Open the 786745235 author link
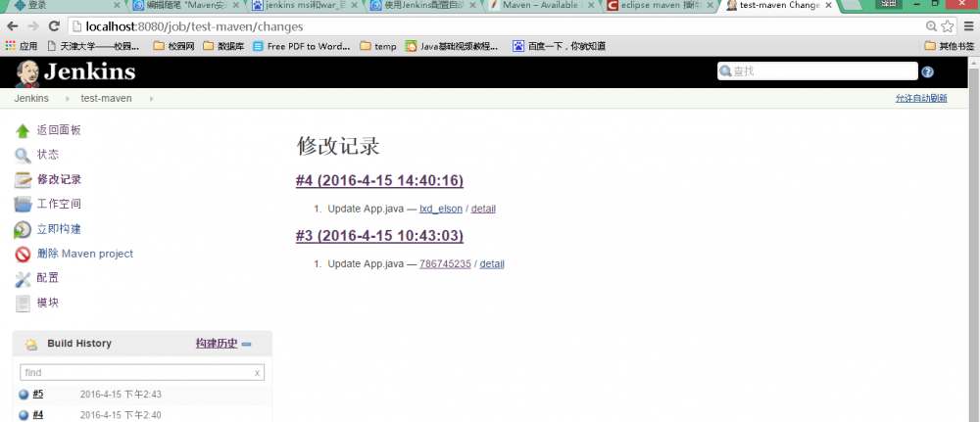Screen dimensions: 980x422 pos(445,263)
